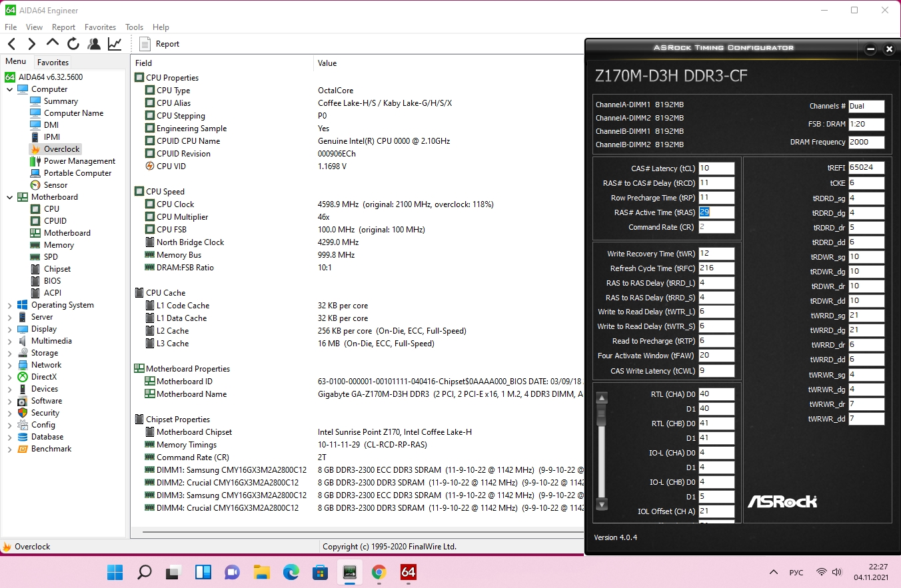The width and height of the screenshot is (901, 588).
Task: Select the IPMI tree item
Action: 52,137
